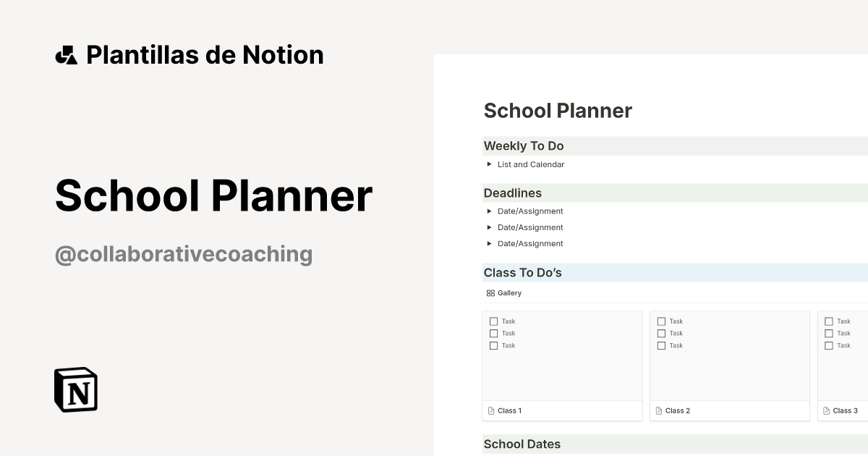868x456 pixels.
Task: Click the School Planner page title
Action: (558, 111)
